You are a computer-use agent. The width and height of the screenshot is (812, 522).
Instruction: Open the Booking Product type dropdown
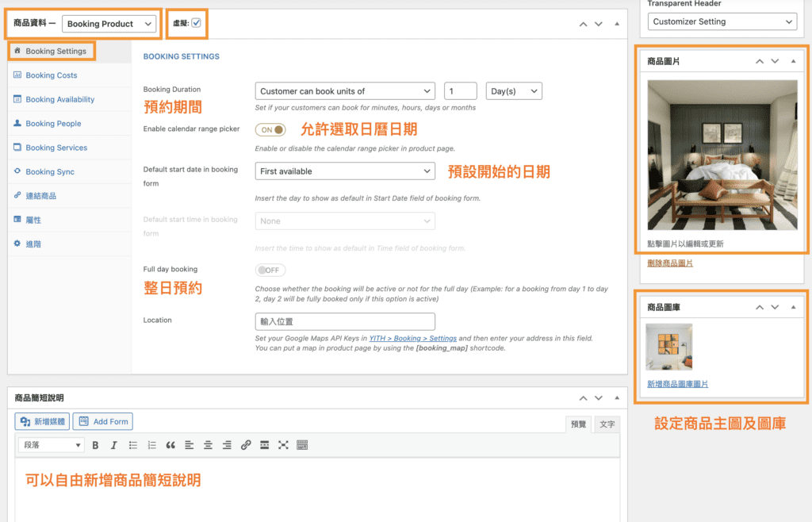pos(109,24)
